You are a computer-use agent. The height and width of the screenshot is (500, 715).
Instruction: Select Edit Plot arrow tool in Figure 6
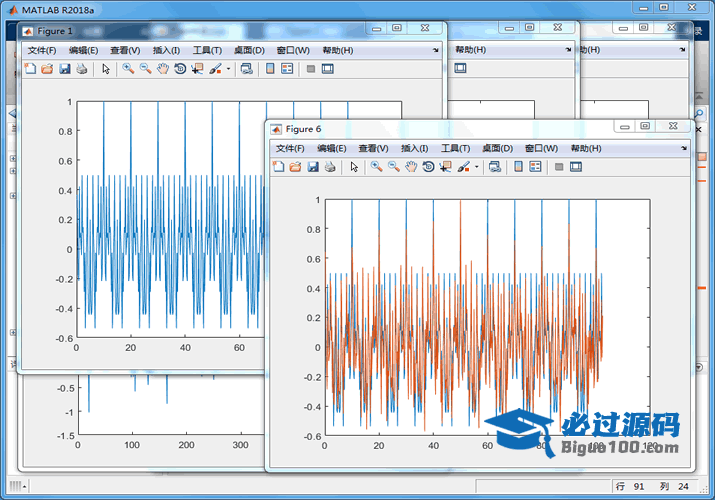point(354,167)
